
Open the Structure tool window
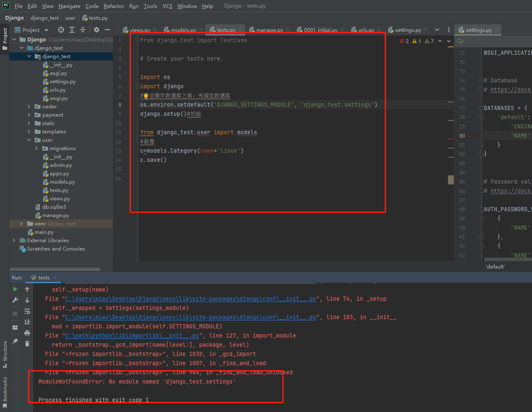tap(5, 354)
